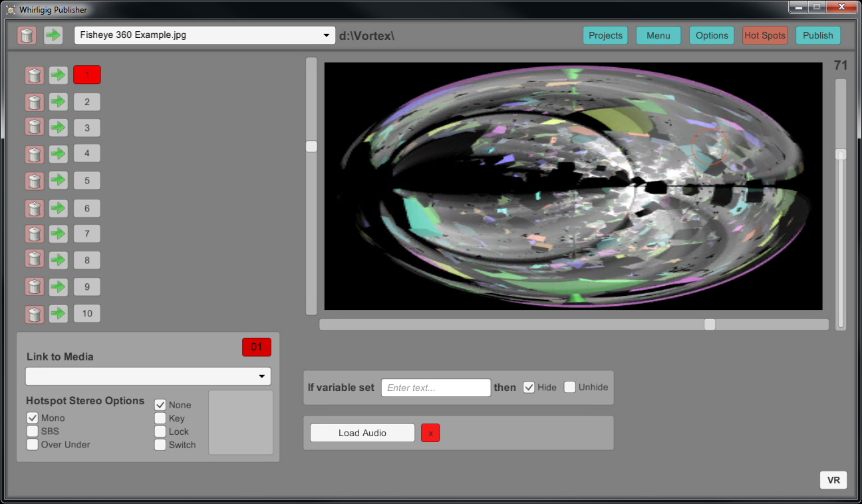This screenshot has height=504, width=862.
Task: Click the red hotspot circle in preview
Action: pyautogui.click(x=710, y=146)
